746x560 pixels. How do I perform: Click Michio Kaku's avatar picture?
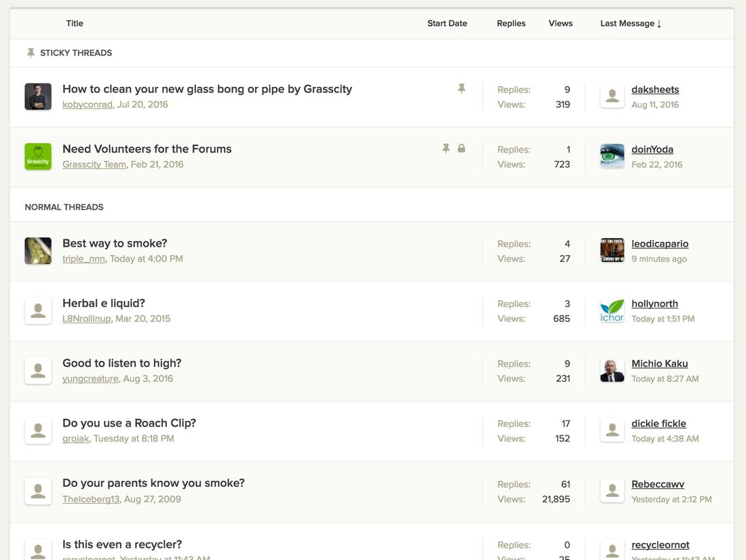[x=612, y=371]
